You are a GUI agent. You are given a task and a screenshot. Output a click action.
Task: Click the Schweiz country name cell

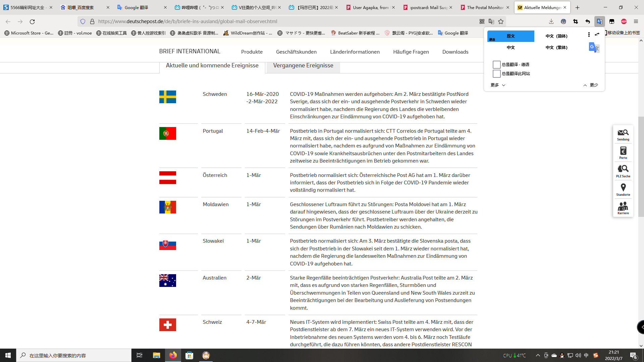[212, 322]
